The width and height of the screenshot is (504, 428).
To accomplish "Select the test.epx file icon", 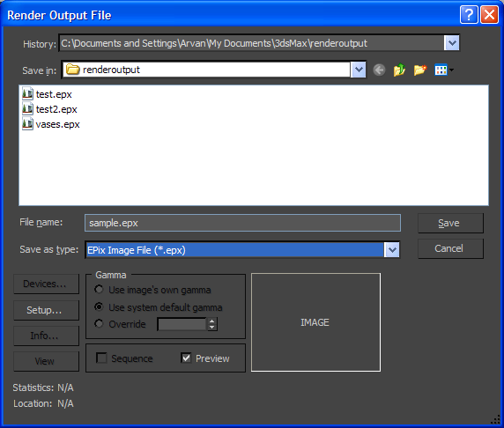I will 27,94.
